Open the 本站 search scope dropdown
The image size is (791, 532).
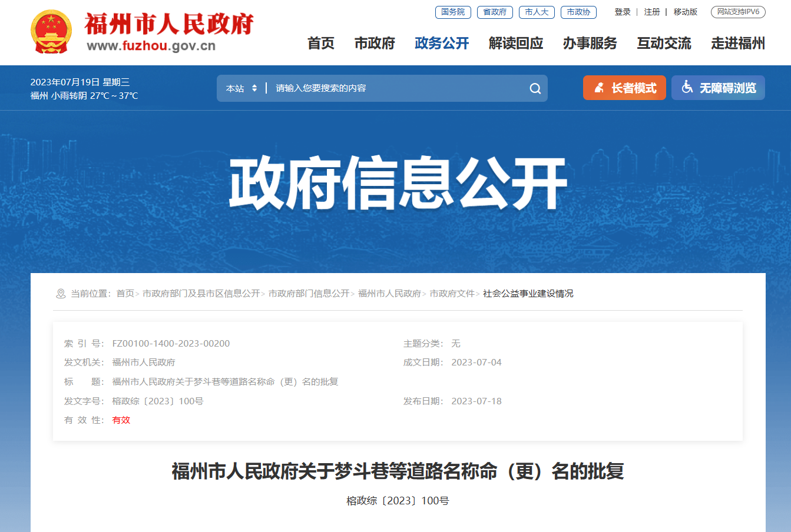point(241,88)
